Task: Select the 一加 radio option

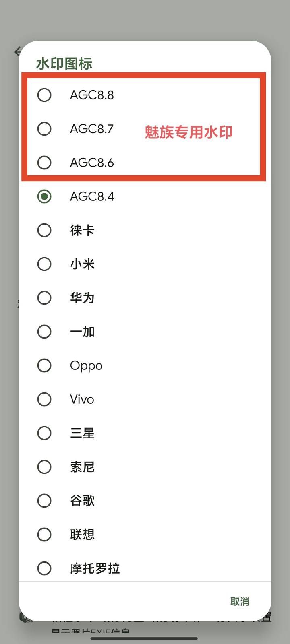Action: 44,332
